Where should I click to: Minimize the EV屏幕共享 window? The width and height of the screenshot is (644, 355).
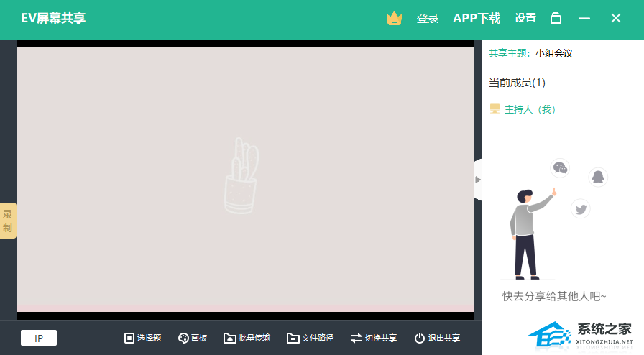click(584, 19)
